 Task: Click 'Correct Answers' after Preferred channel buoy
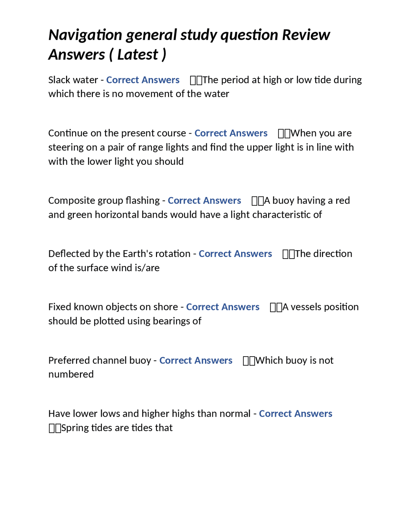196,360
